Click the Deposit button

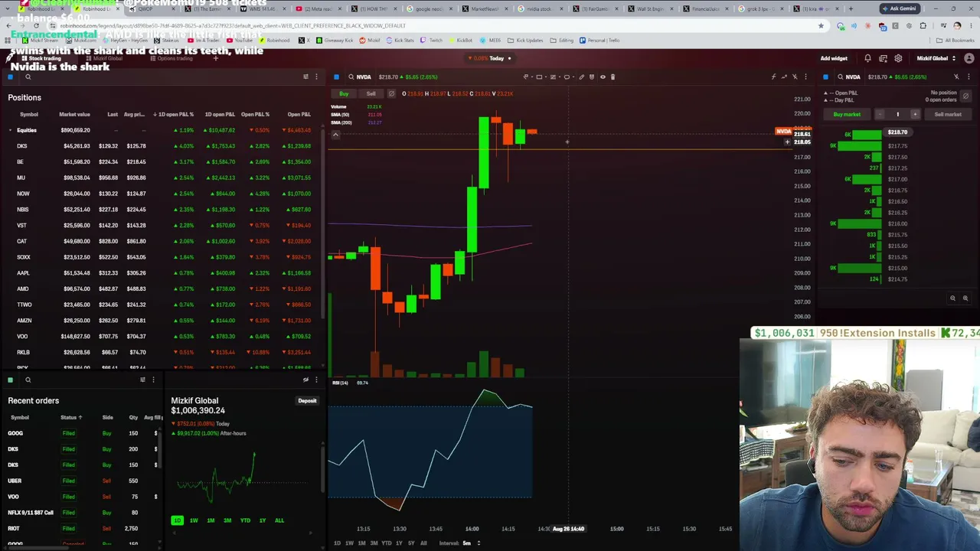tap(307, 401)
